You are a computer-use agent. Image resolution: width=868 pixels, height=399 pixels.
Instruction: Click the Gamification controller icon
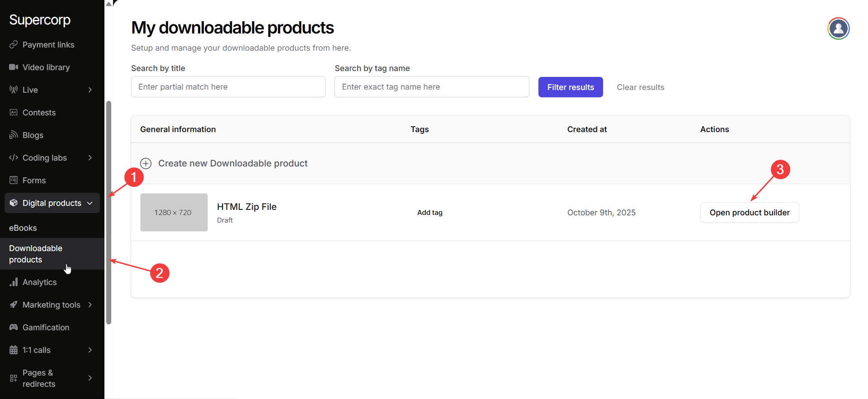coord(14,328)
